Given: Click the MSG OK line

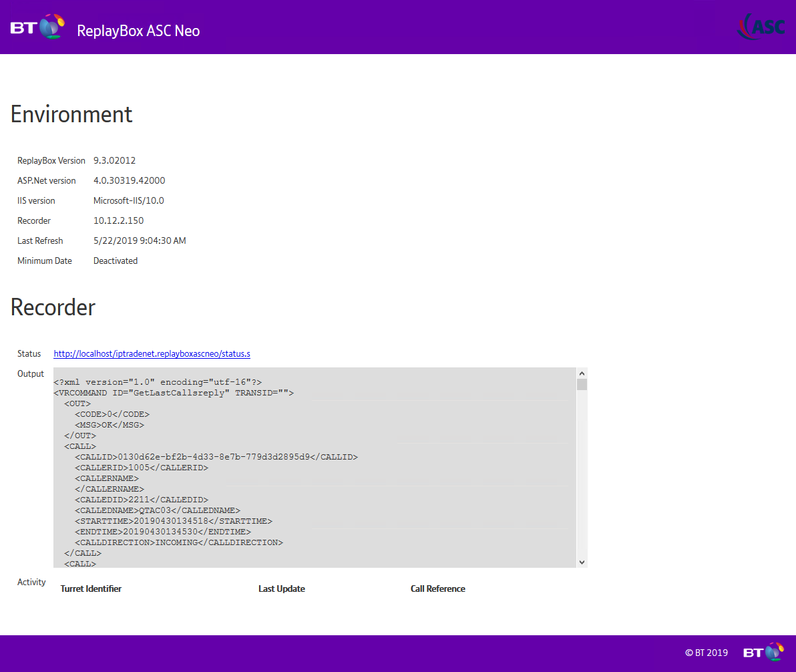Looking at the screenshot, I should click(x=110, y=425).
